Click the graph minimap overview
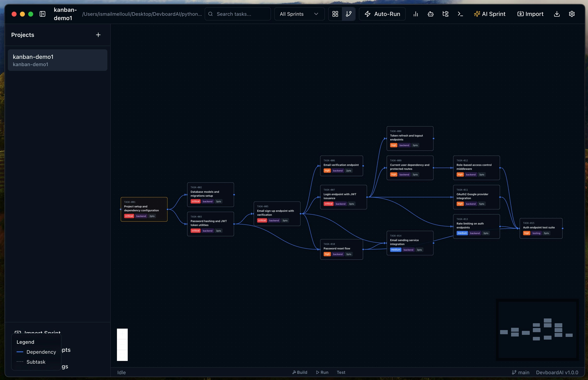This screenshot has width=588, height=380. click(537, 330)
